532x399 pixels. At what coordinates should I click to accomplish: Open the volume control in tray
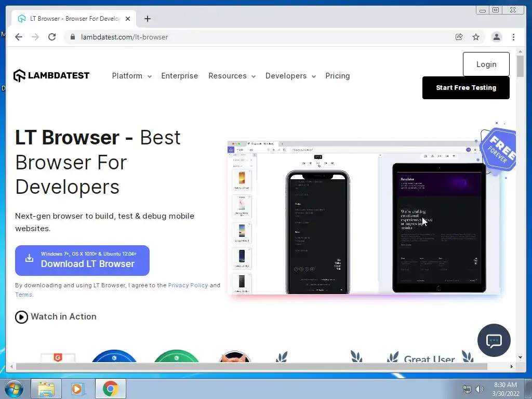(480, 389)
